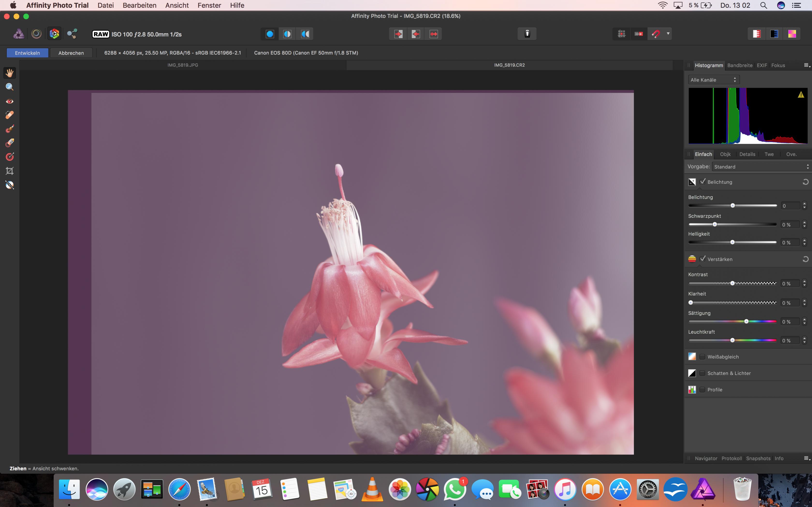Click the Assistant options icon in the toolbar
This screenshot has height=507, width=812.
click(527, 34)
